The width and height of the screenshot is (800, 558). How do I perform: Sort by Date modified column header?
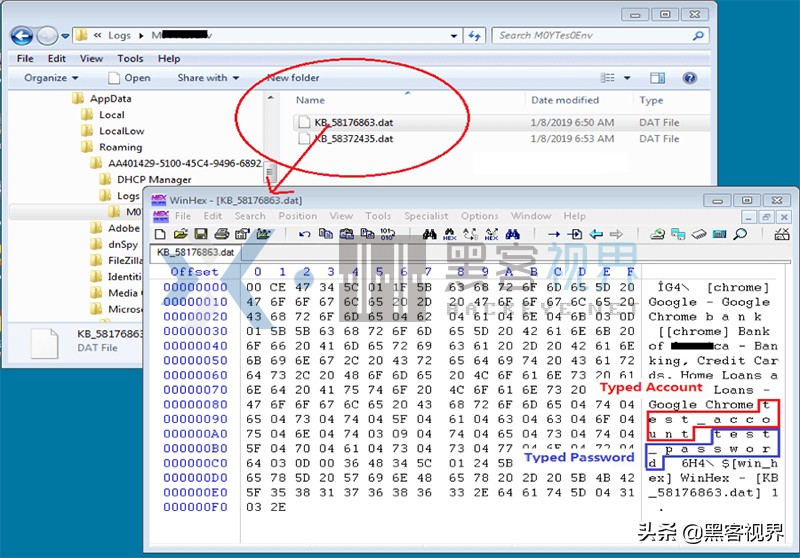point(565,100)
